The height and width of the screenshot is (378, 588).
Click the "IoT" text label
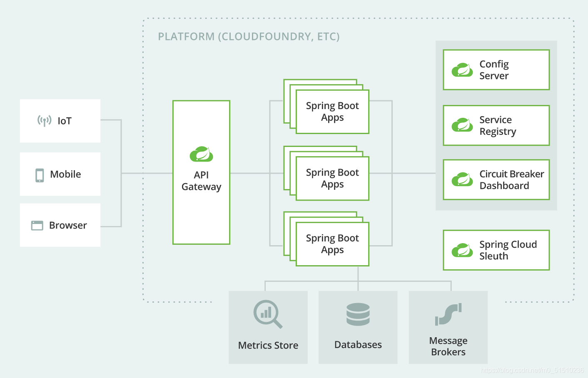click(65, 121)
